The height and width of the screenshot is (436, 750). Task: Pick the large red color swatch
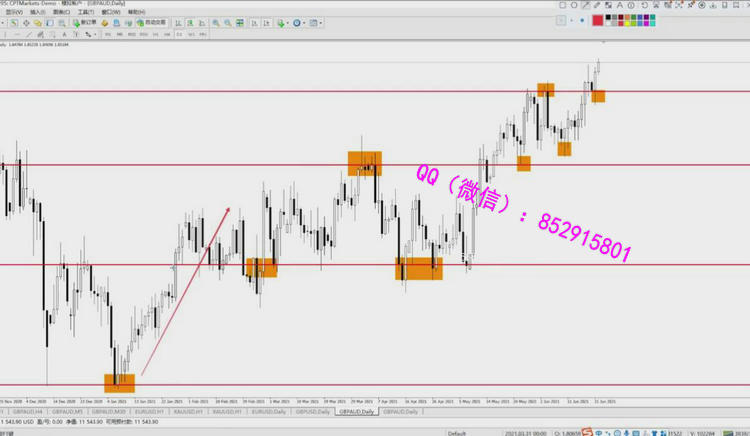click(x=598, y=19)
